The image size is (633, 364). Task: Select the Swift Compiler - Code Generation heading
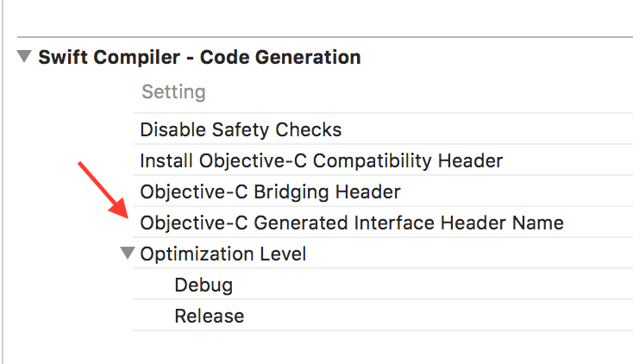click(x=199, y=58)
